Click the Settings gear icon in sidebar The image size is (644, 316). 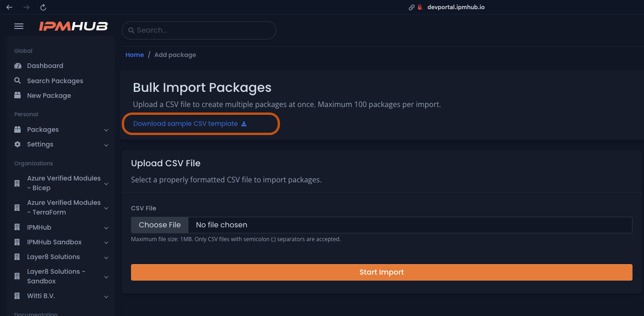point(17,144)
